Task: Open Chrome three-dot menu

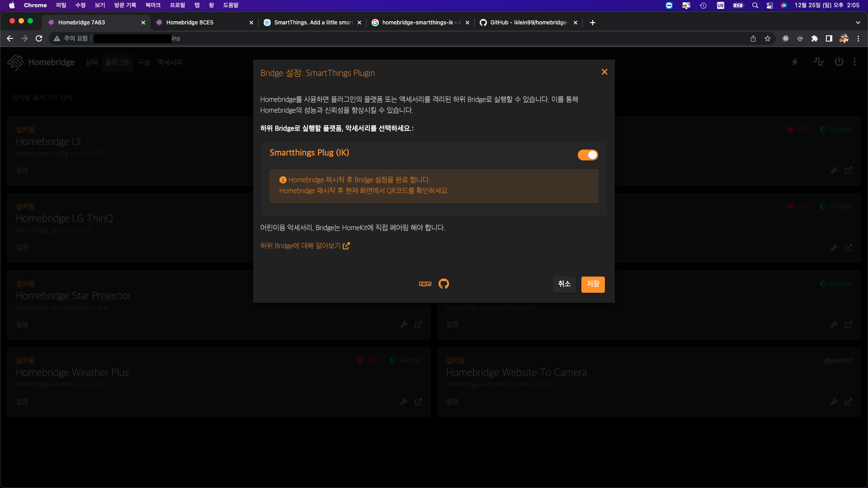Action: point(858,39)
